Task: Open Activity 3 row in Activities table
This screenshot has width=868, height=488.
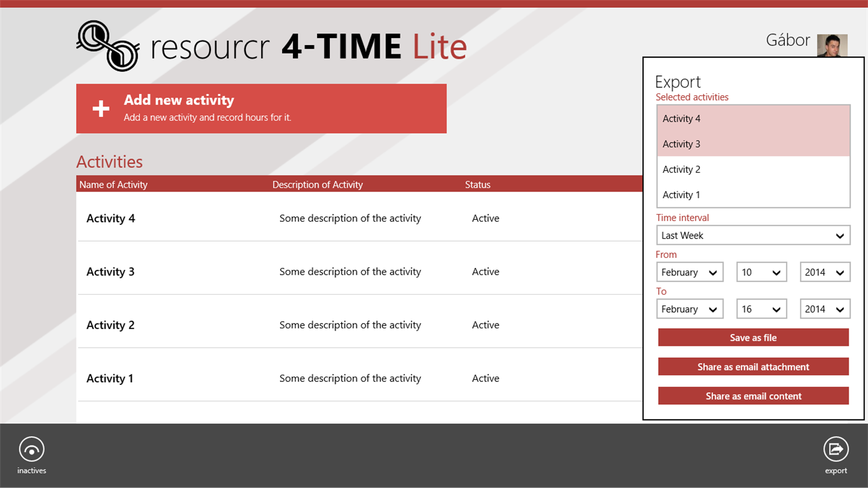Action: pos(360,272)
